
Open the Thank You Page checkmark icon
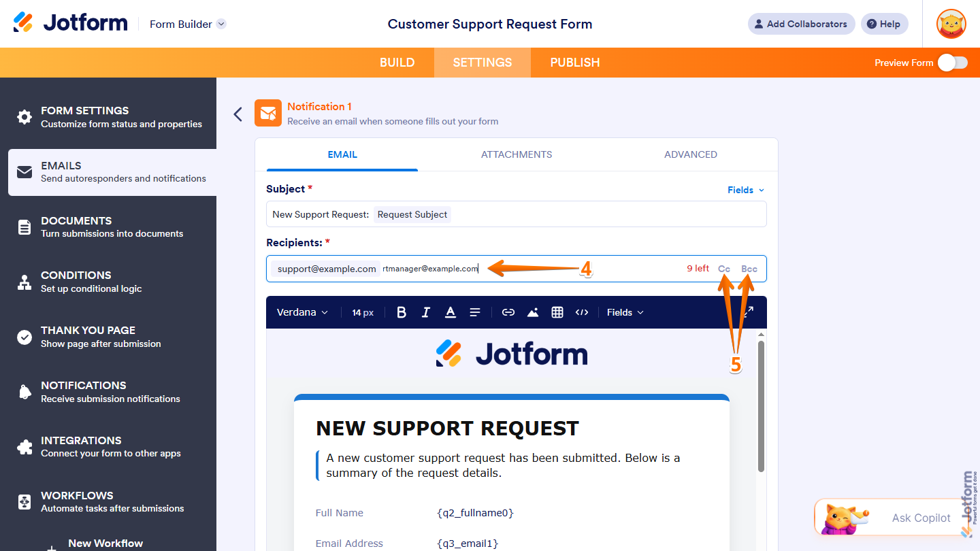tap(24, 337)
